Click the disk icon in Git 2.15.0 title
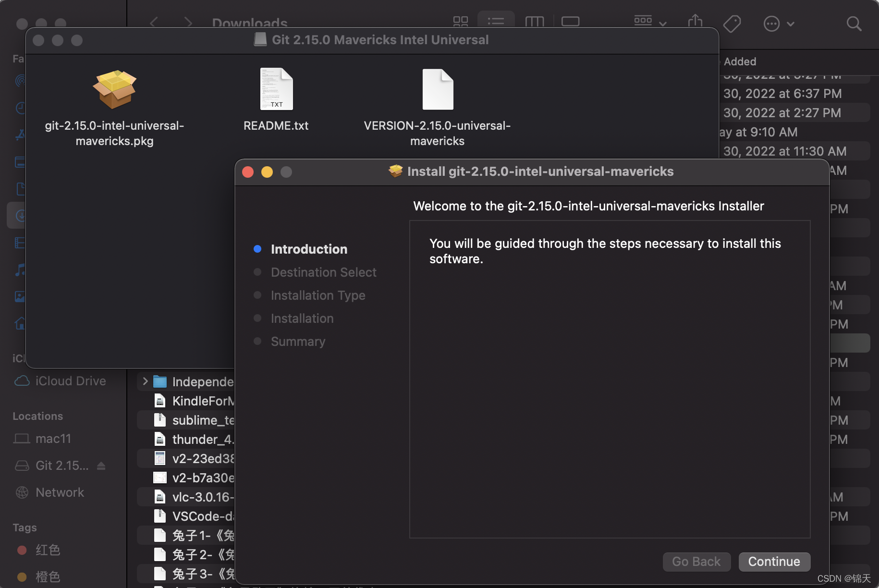Screen dimensions: 879x588 pyautogui.click(x=260, y=39)
